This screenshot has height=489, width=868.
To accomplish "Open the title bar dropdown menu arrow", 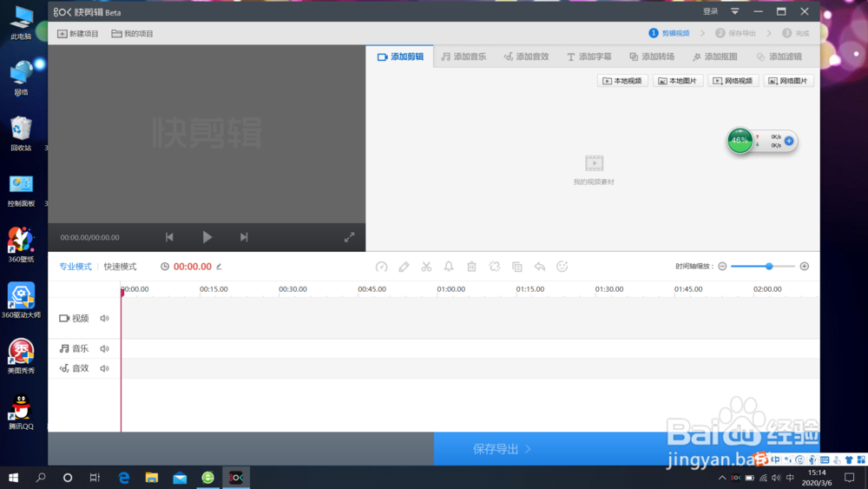I will [734, 11].
